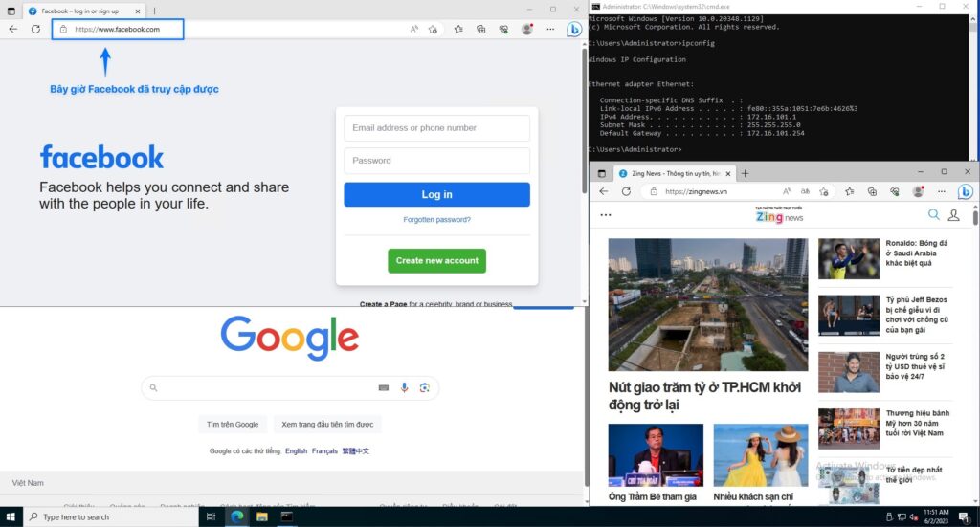980x527 pixels.
Task: Open Browser essentials heart icon in Facebook window
Action: pyautogui.click(x=503, y=29)
